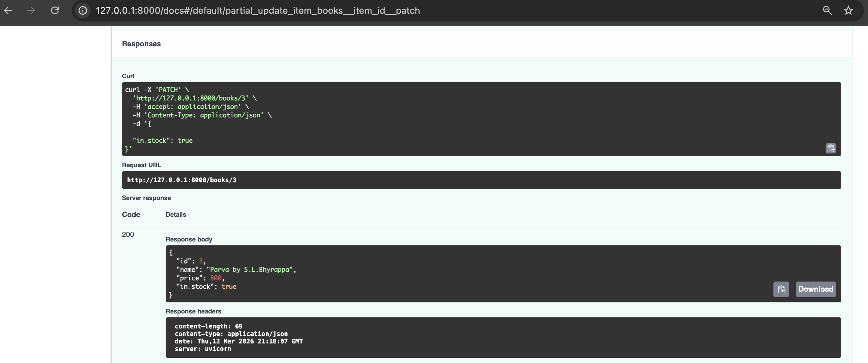Click the Responses section heading
The width and height of the screenshot is (868, 363).
pyautogui.click(x=141, y=43)
